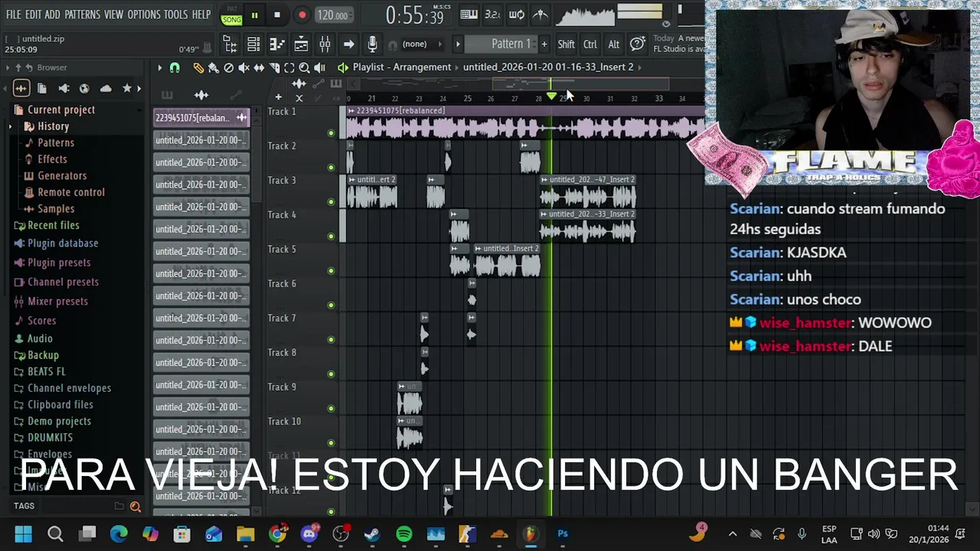This screenshot has width=980, height=551.
Task: Mute Track 5 using its green light
Action: 331,271
